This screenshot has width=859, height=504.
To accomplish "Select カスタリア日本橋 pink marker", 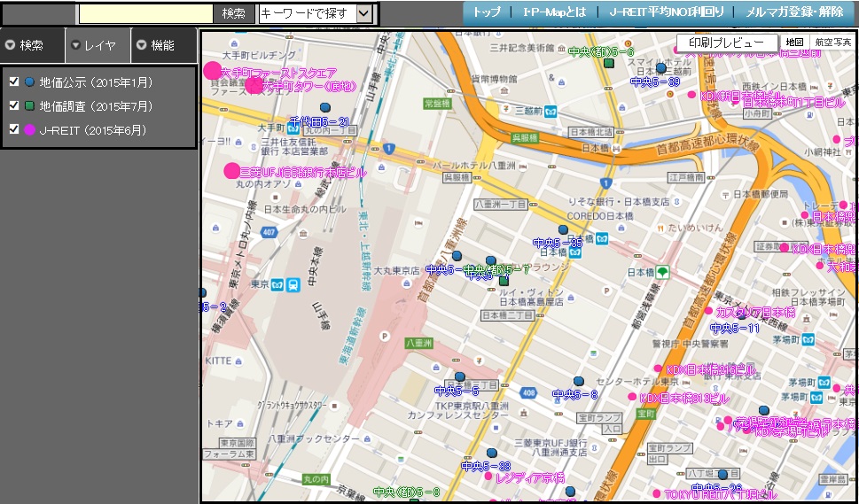I will pyautogui.click(x=708, y=311).
